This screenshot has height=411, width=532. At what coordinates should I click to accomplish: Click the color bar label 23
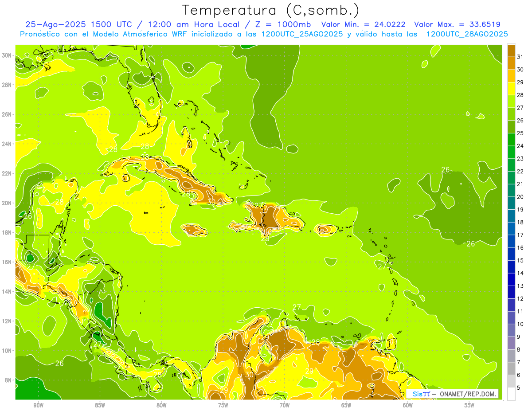click(520, 158)
